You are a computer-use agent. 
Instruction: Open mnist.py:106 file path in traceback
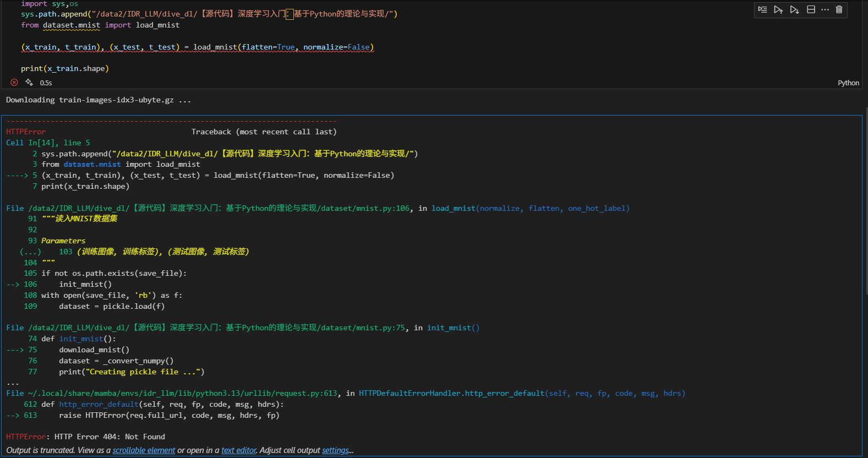pyautogui.click(x=219, y=208)
